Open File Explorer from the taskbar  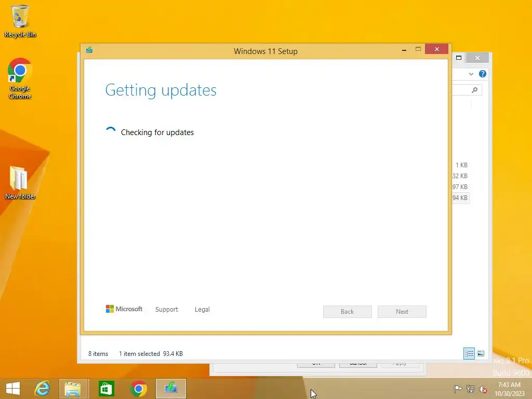73,389
